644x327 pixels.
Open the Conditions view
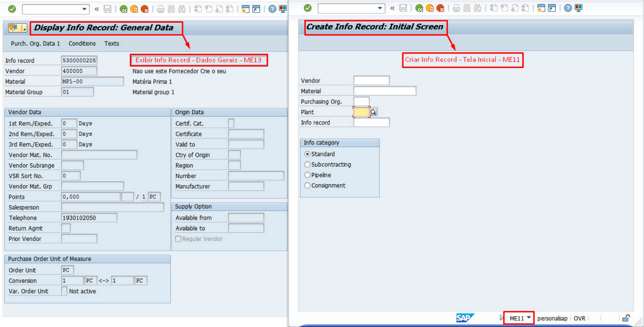pyautogui.click(x=82, y=44)
